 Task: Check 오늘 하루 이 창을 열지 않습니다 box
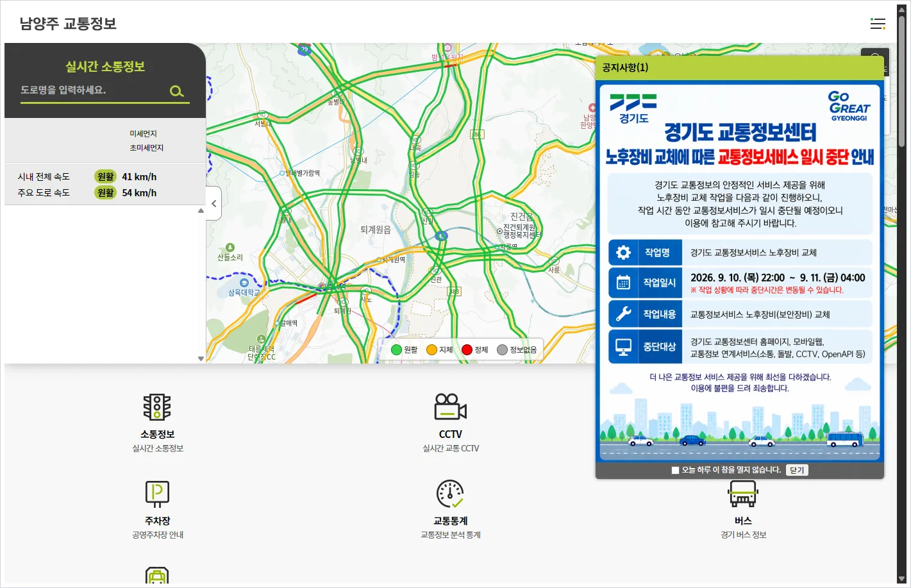pyautogui.click(x=675, y=470)
